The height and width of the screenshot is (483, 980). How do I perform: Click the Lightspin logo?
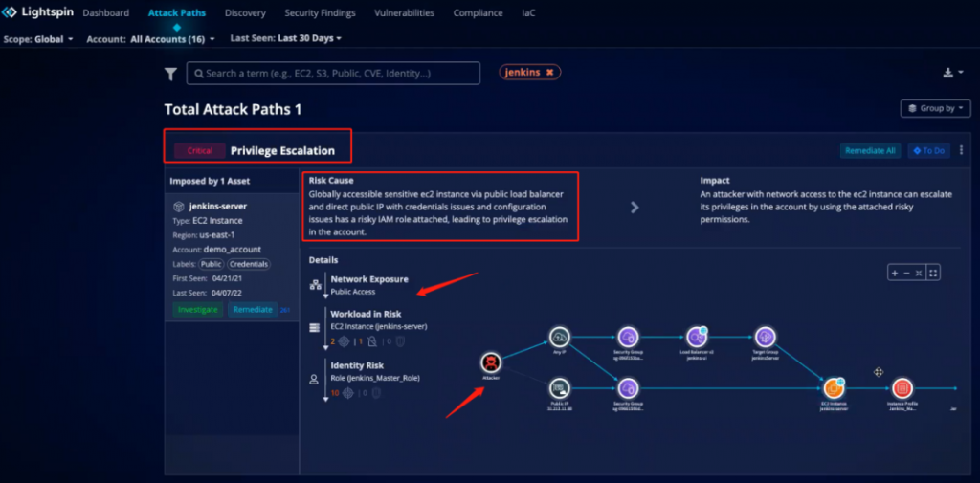36,12
